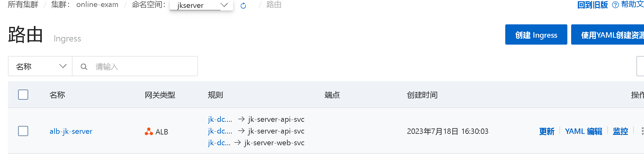Open more actions vertical dots menu

point(642,131)
